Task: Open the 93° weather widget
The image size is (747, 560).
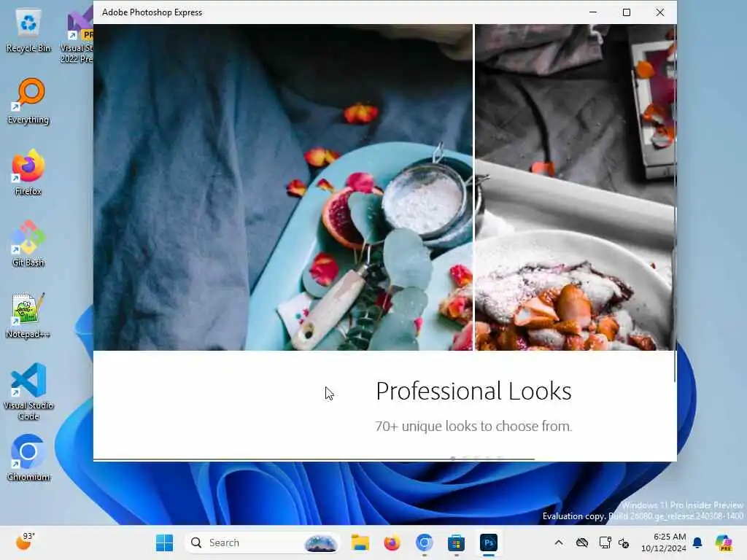Action: (26, 542)
